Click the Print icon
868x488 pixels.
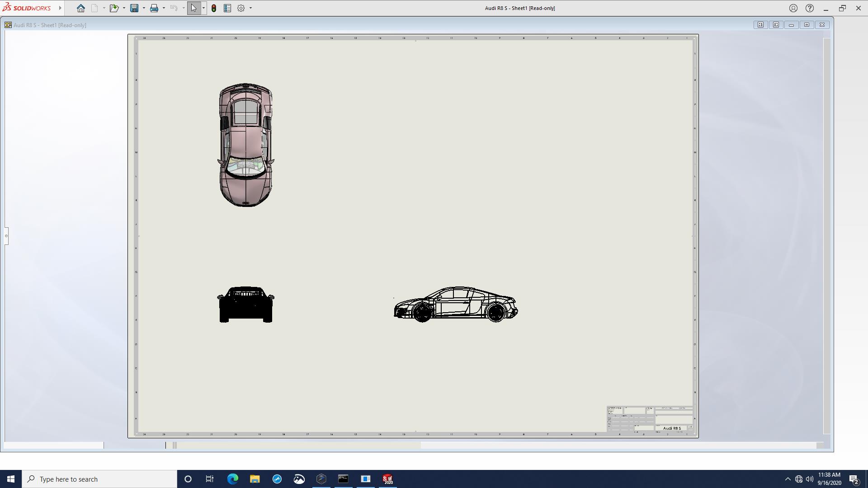pos(154,8)
